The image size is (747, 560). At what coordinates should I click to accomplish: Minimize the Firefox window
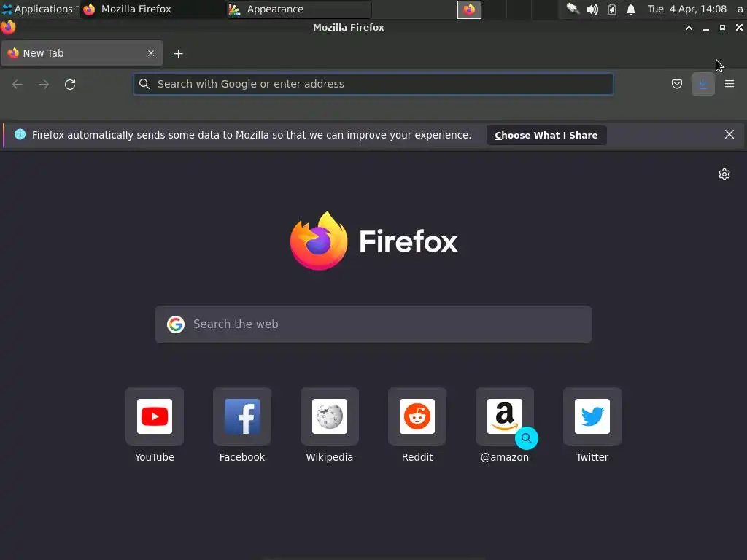(x=705, y=28)
